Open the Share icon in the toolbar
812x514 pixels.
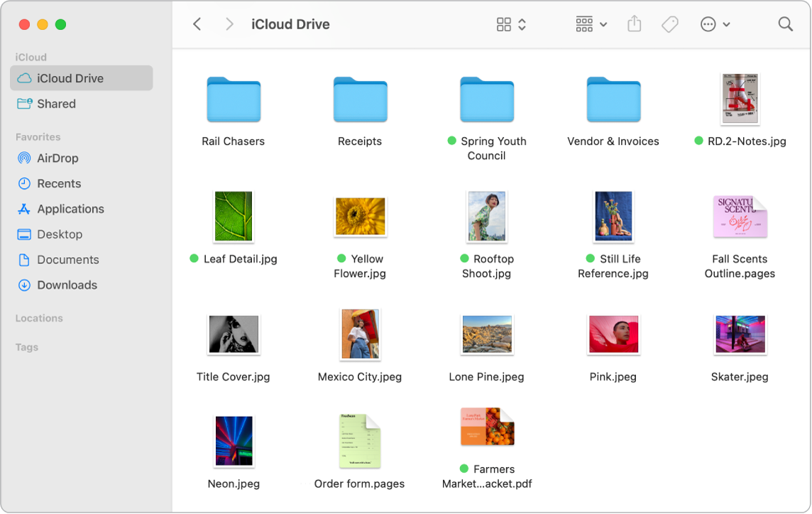[x=633, y=23]
